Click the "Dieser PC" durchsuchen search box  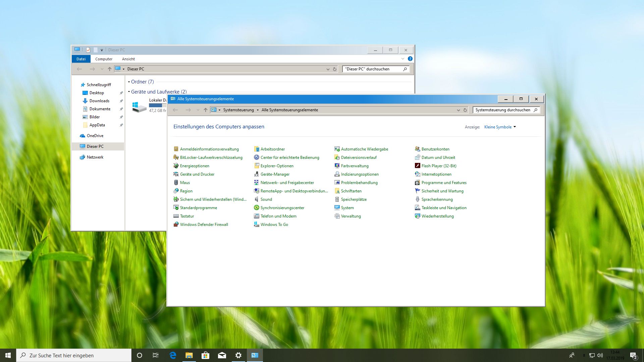point(376,69)
